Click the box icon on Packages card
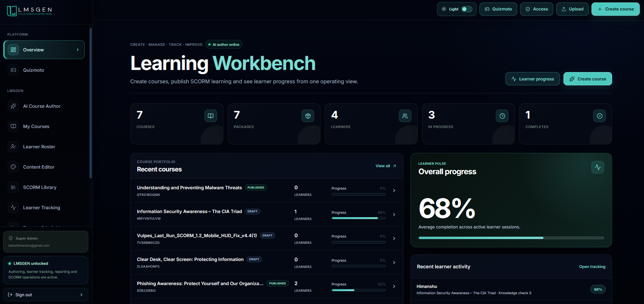The height and width of the screenshot is (304, 644). 308,116
